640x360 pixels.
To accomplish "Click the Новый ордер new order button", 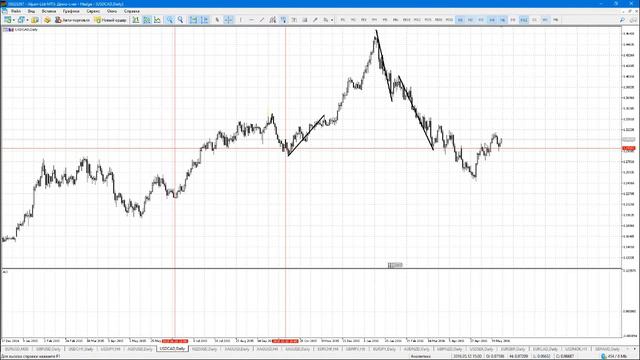I will coord(111,20).
